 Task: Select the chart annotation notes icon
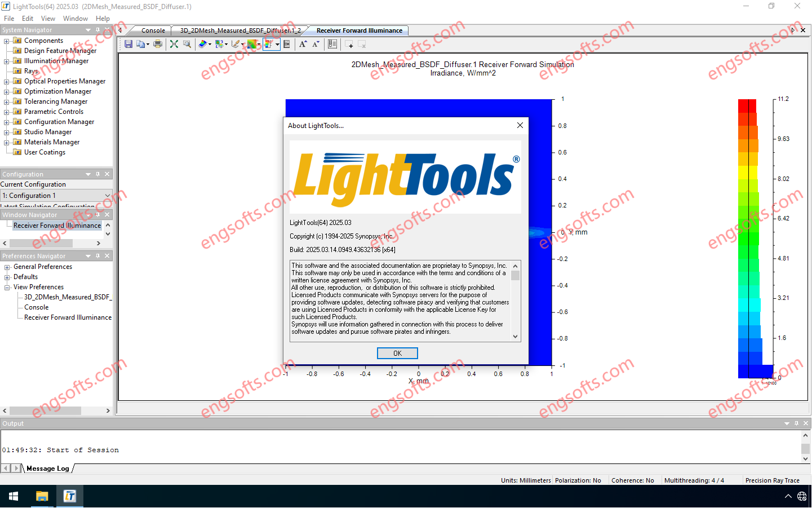pyautogui.click(x=332, y=44)
